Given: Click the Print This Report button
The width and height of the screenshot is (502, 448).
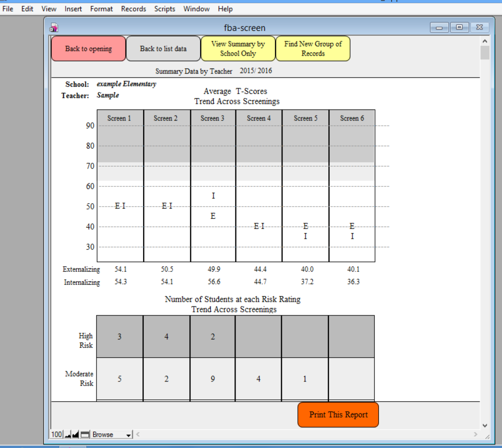Looking at the screenshot, I should (338, 415).
